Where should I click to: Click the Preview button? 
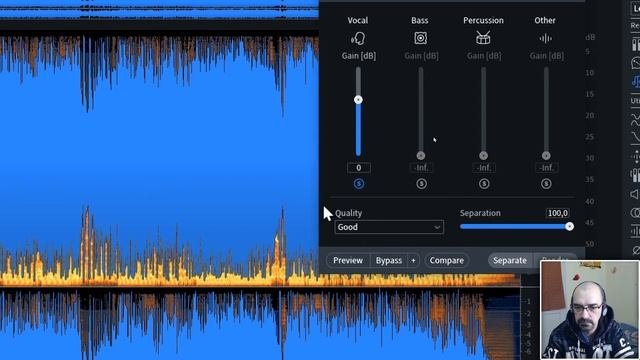(x=348, y=260)
